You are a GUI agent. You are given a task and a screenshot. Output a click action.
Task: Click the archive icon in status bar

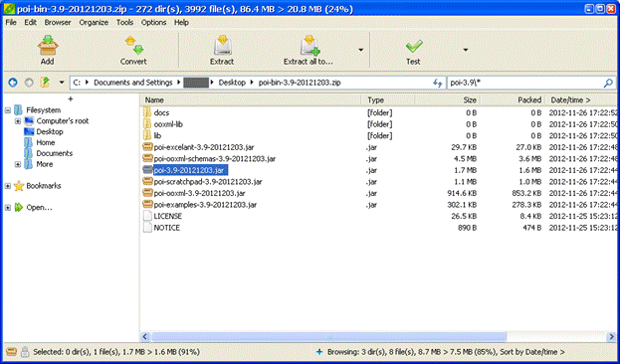13,351
